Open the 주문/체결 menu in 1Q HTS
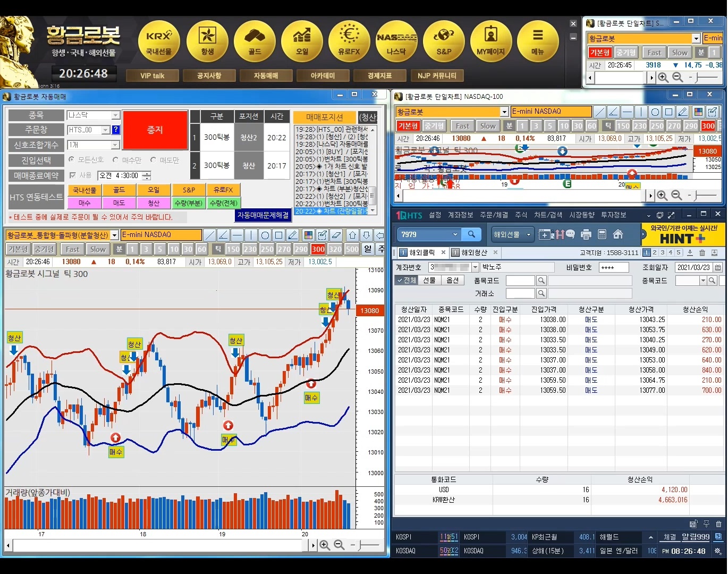The height and width of the screenshot is (574, 728). (494, 215)
